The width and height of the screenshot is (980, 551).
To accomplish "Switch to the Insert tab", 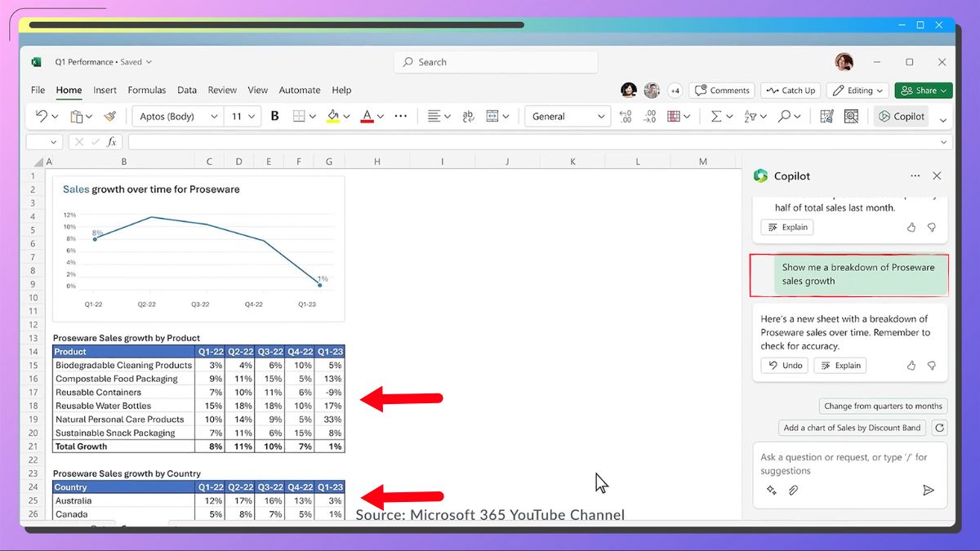I will (105, 90).
